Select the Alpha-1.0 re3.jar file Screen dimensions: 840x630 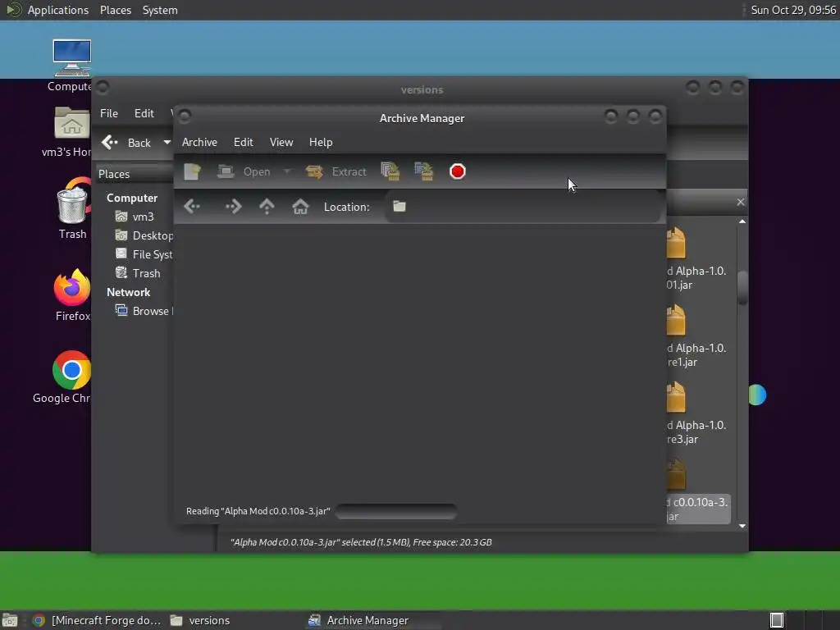point(696,413)
